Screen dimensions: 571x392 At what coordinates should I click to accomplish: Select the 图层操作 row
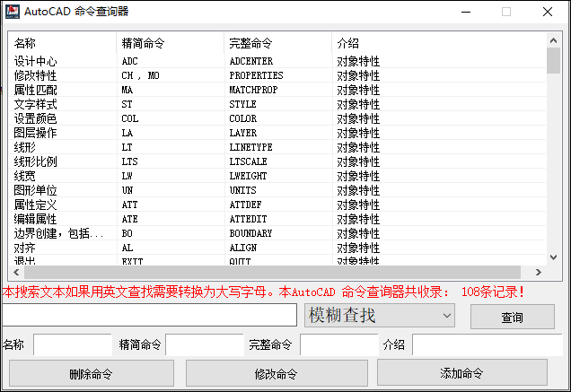pyautogui.click(x=277, y=133)
